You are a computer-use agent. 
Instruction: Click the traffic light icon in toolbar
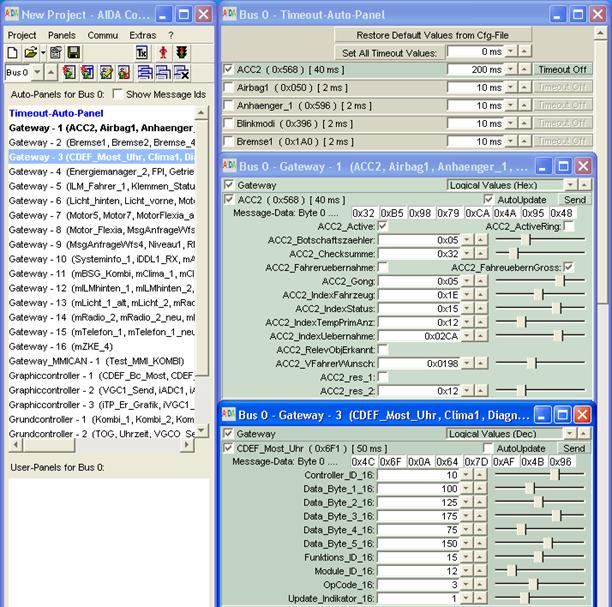tap(181, 52)
